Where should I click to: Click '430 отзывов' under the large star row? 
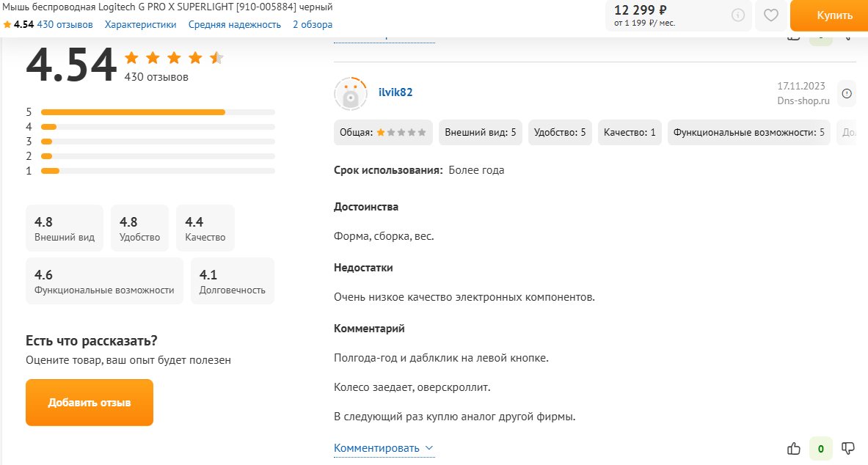point(156,77)
